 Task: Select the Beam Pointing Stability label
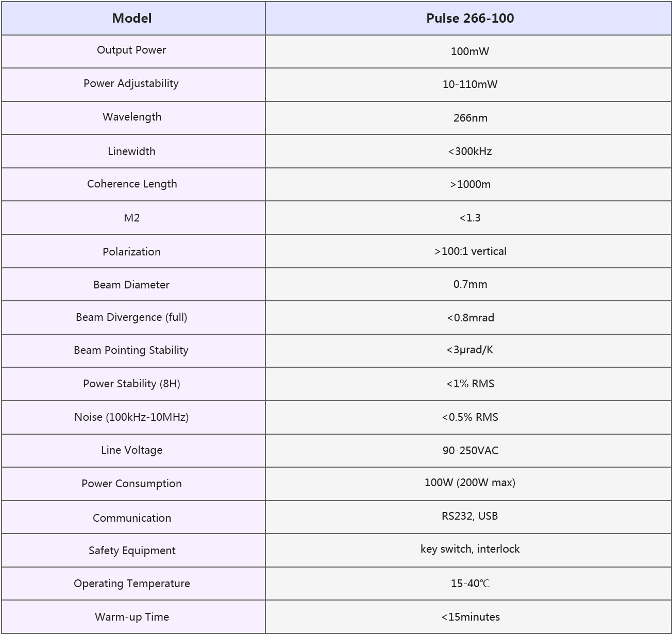132,350
